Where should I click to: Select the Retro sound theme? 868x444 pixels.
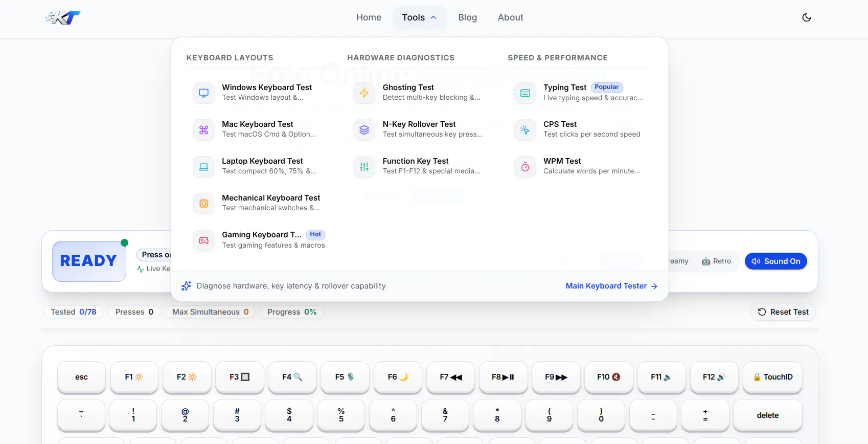716,261
